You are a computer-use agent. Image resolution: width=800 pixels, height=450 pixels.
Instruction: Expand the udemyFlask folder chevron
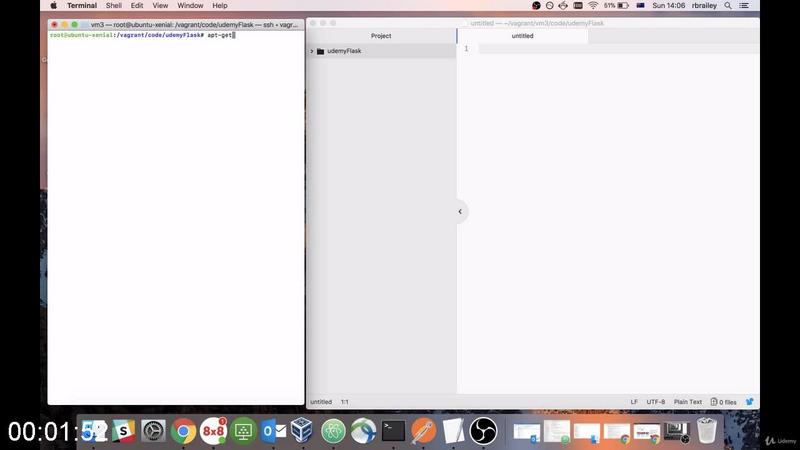pyautogui.click(x=312, y=51)
